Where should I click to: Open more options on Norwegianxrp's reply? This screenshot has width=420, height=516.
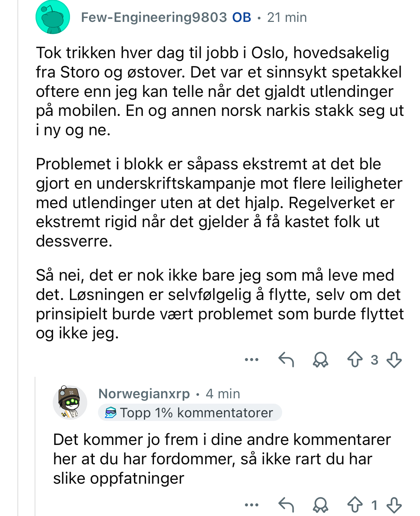tap(251, 505)
